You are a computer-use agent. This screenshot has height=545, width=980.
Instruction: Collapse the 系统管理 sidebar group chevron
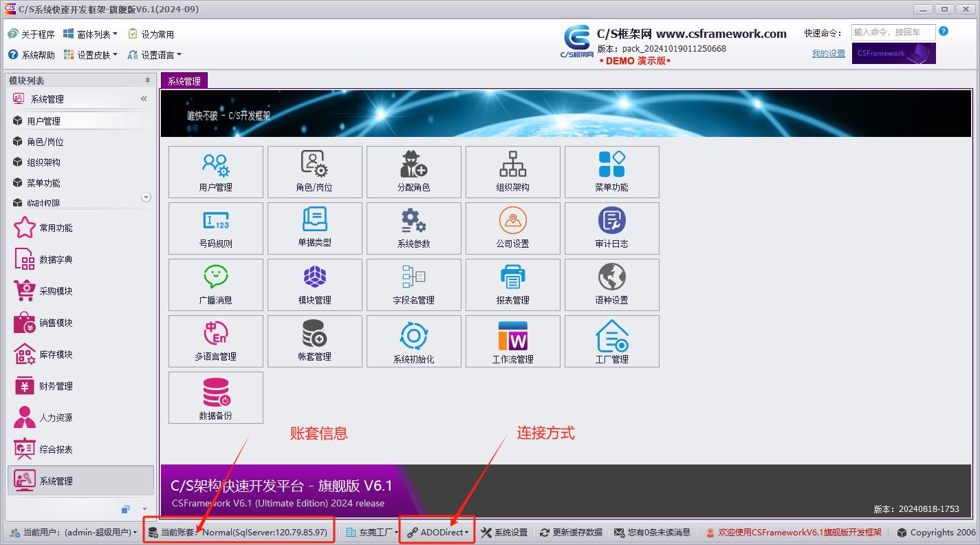click(144, 99)
